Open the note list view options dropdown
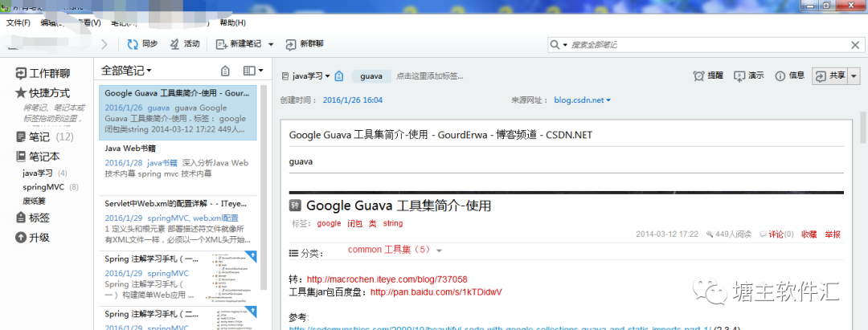This screenshot has width=868, height=330. (x=253, y=71)
